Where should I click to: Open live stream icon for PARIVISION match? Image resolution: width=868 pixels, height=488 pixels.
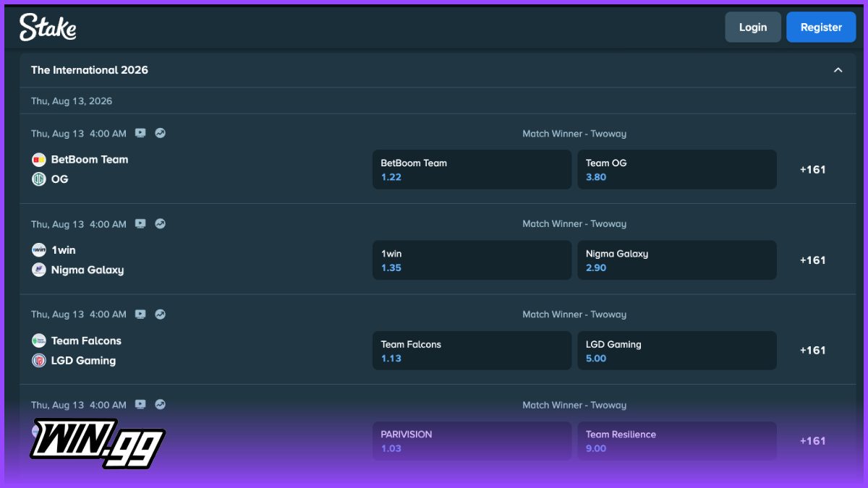click(x=140, y=405)
